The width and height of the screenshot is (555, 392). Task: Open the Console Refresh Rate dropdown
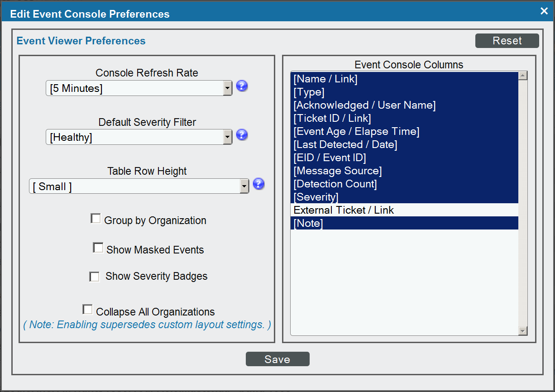click(139, 88)
